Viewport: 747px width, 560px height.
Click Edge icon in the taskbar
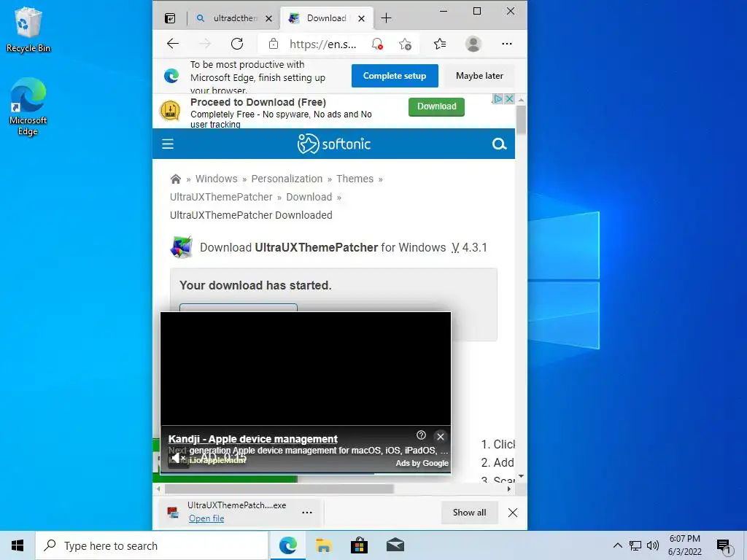(287, 545)
